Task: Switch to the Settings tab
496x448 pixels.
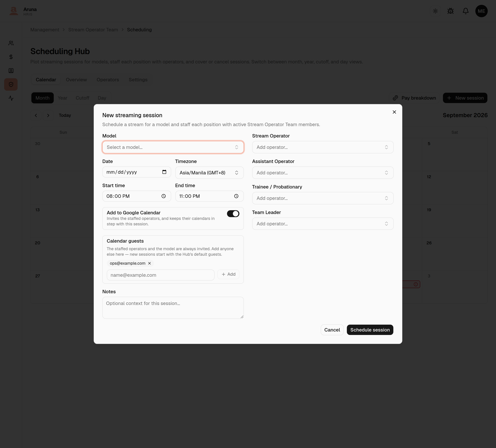Action: [138, 80]
